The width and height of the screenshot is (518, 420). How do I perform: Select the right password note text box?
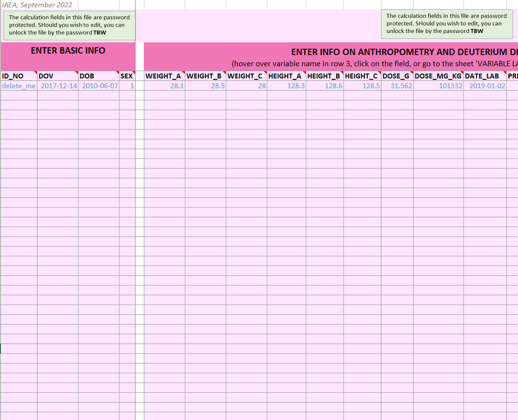tap(446, 24)
